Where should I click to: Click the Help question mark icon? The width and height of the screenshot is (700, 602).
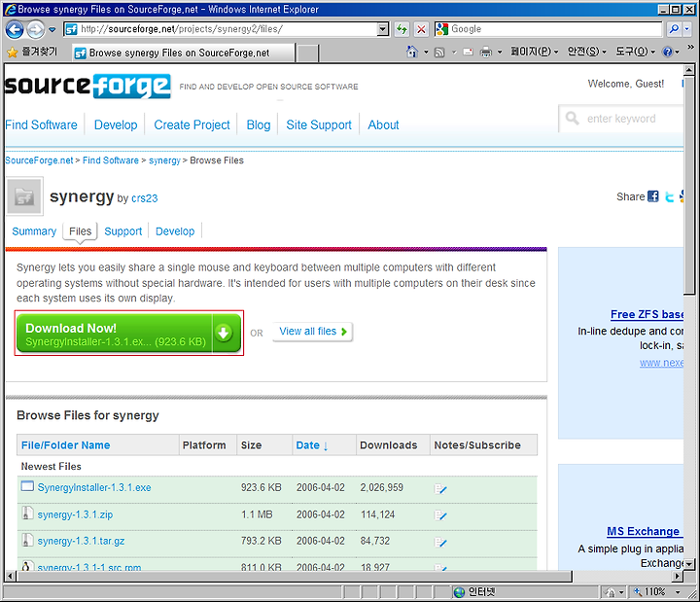click(667, 53)
